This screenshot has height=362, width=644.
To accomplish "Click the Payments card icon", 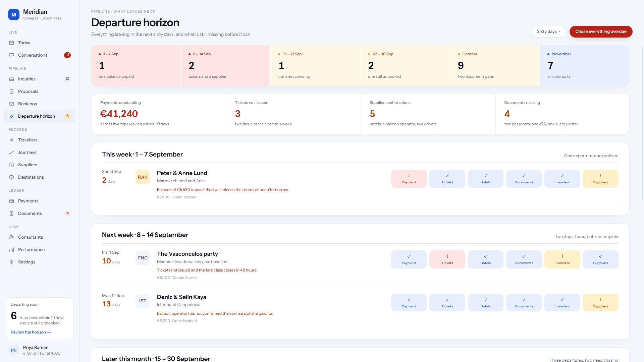I will point(11,201).
